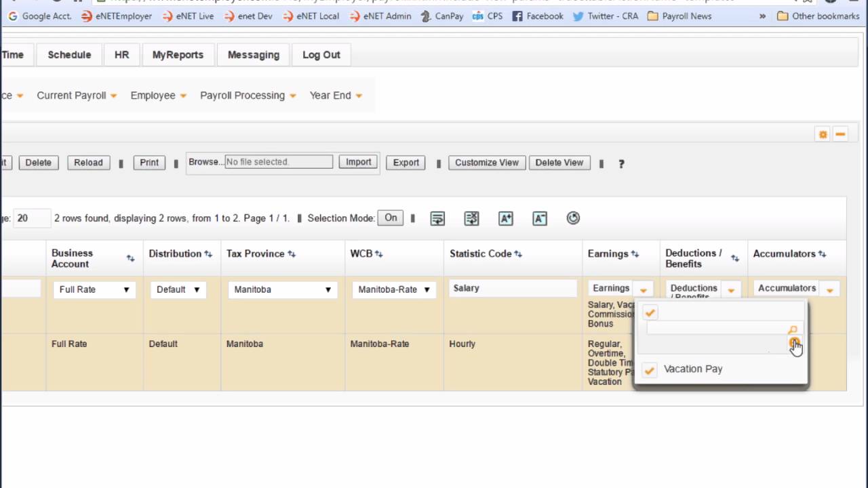Screen dimensions: 868x488
Task: Click the Log Out tab
Action: coord(321,55)
